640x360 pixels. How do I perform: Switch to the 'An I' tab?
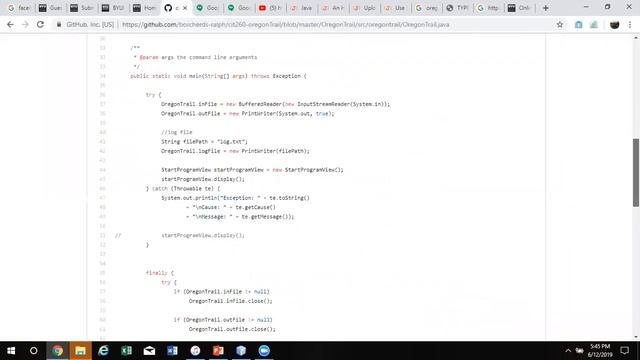(x=333, y=8)
